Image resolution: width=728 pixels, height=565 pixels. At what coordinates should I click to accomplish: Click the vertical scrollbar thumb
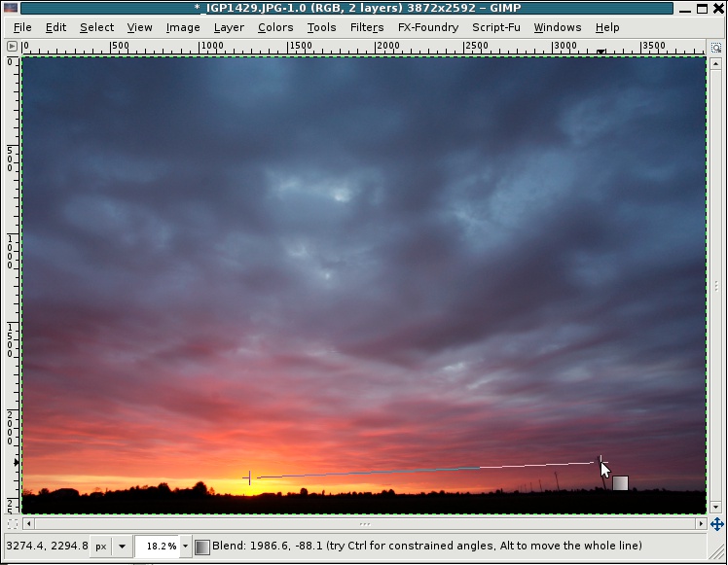pos(716,285)
